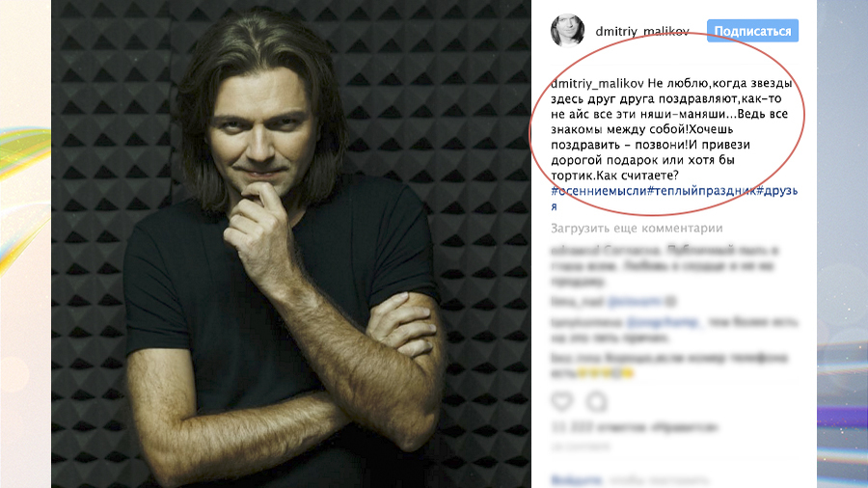Open the dmitriy_malikov profile avatar
This screenshot has height=488, width=868.
[567, 30]
